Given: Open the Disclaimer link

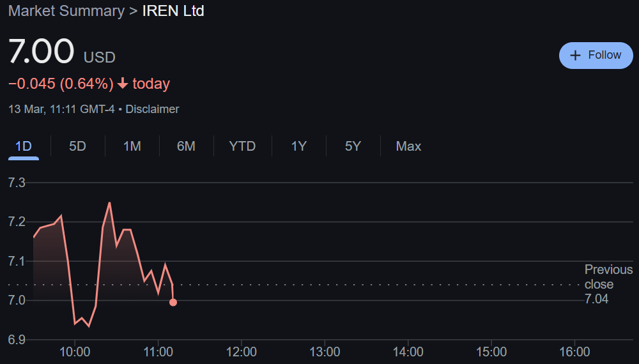Looking at the screenshot, I should [x=152, y=109].
